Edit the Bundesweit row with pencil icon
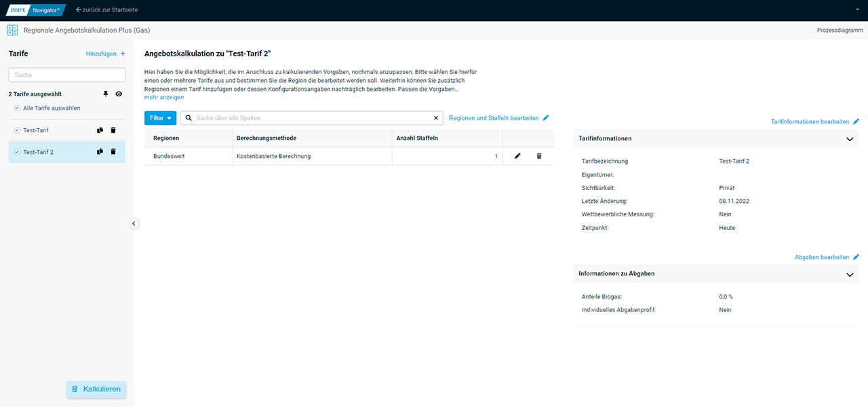 point(517,156)
